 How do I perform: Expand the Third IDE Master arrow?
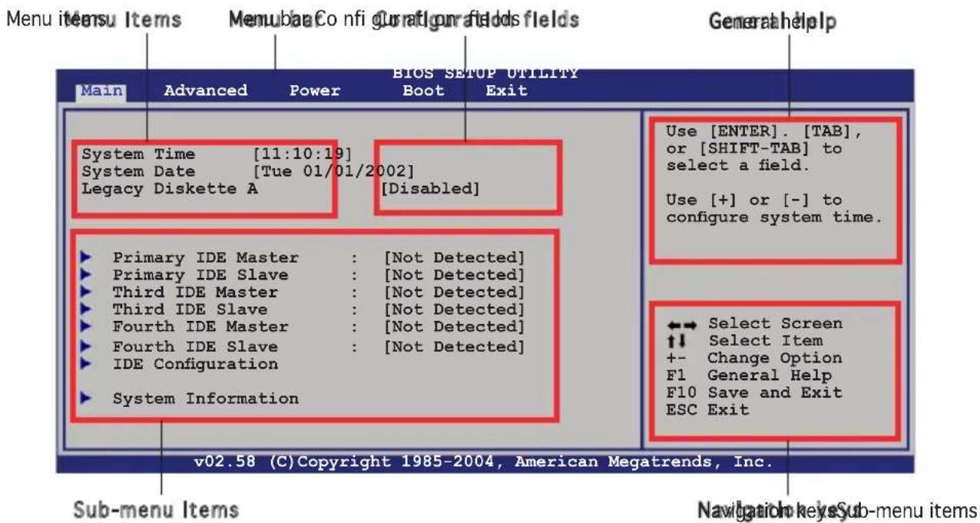85,292
